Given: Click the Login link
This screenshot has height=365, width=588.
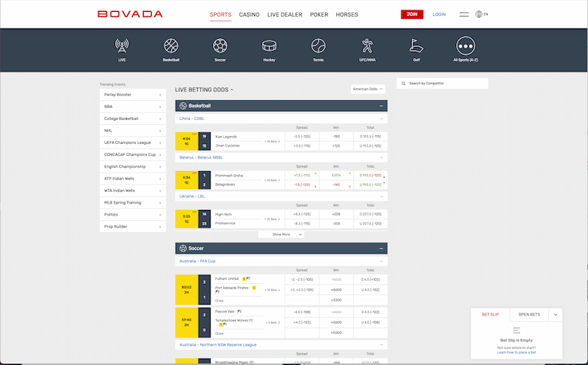Looking at the screenshot, I should click(439, 14).
